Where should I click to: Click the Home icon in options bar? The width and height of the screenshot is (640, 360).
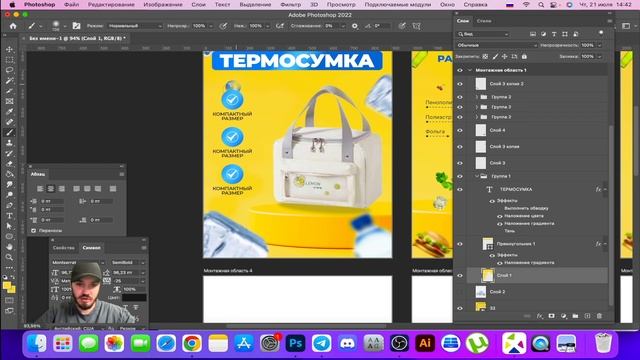tap(13, 26)
